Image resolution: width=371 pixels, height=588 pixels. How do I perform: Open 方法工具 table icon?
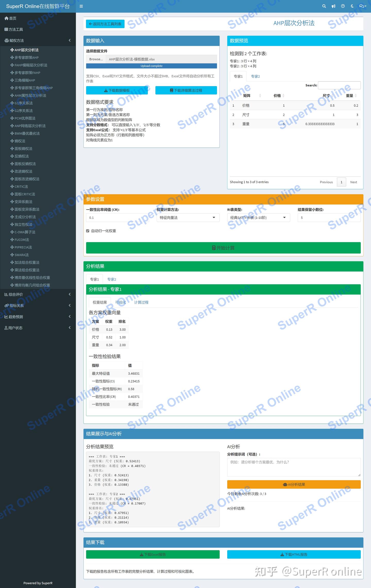click(6, 29)
